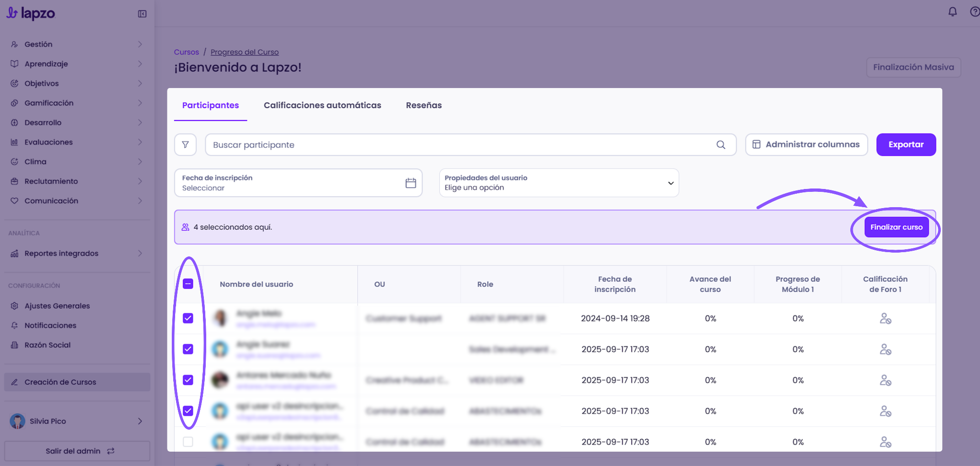Uncheck the 2024-09-14 19:28 row checkbox
Image resolution: width=980 pixels, height=466 pixels.
[x=188, y=318]
